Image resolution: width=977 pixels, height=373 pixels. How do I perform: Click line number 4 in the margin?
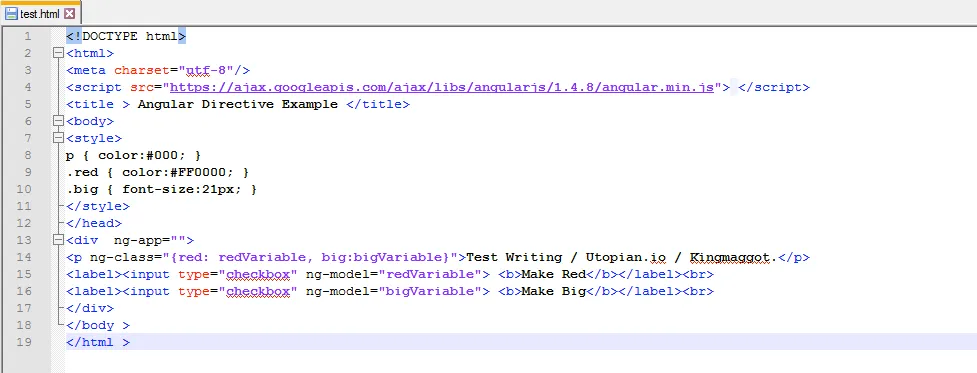(27, 87)
